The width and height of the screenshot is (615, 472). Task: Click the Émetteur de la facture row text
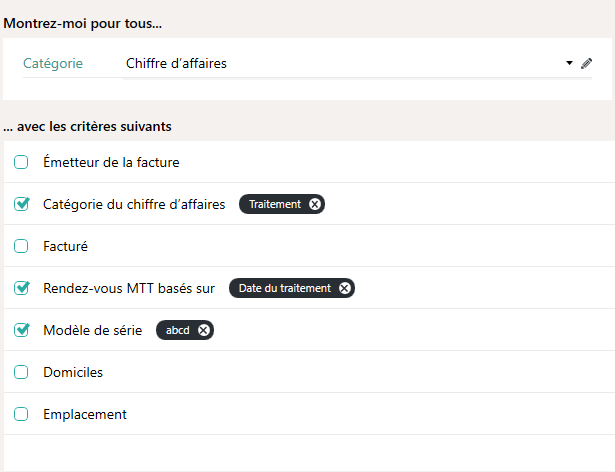tap(111, 162)
